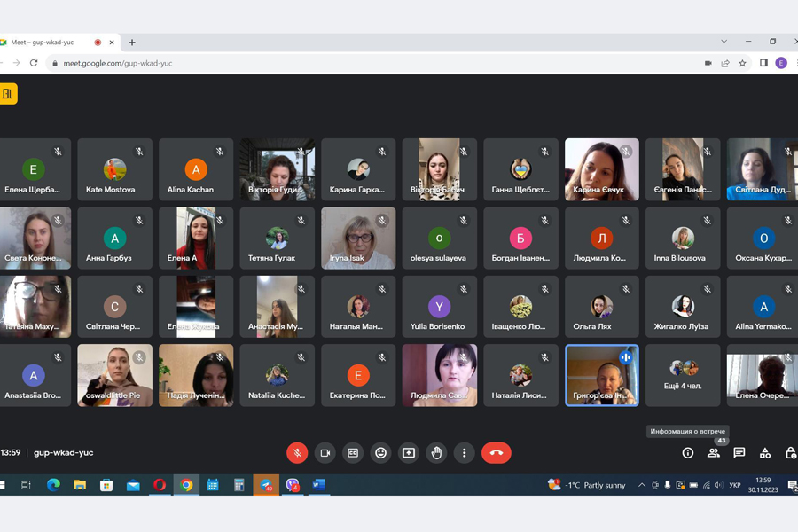Click the share page icon in address bar

[x=725, y=63]
